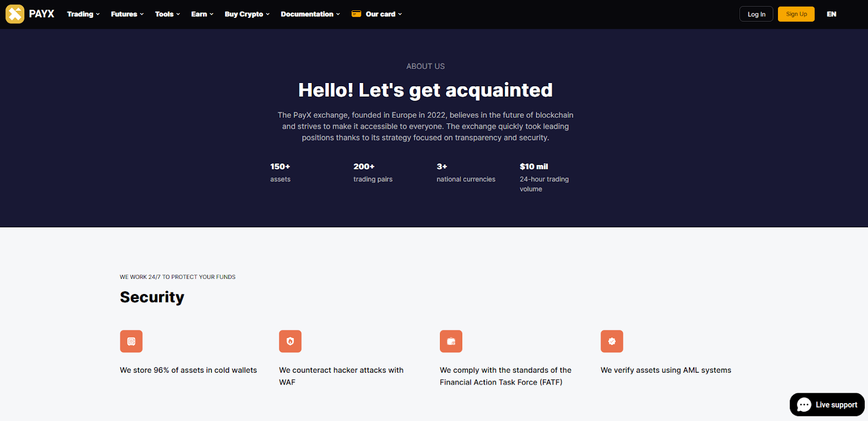This screenshot has width=868, height=421.
Task: Open the Futures dropdown menu
Action: pyautogui.click(x=127, y=14)
